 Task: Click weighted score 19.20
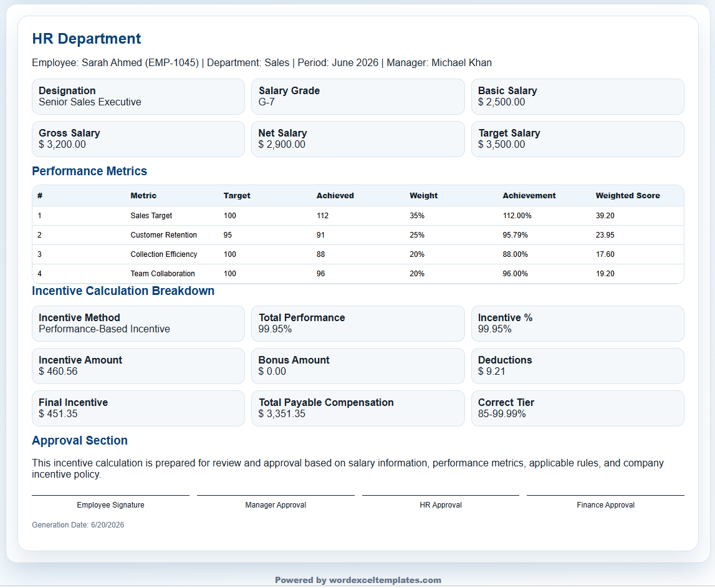pyautogui.click(x=605, y=274)
